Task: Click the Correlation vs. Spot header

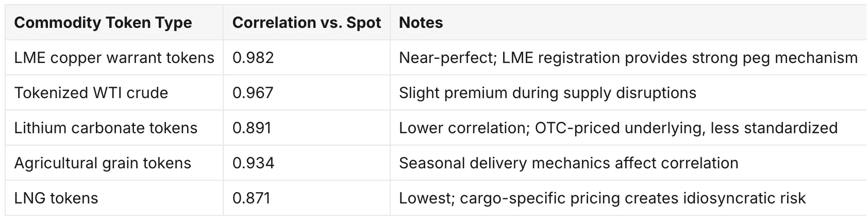Action: point(307,23)
